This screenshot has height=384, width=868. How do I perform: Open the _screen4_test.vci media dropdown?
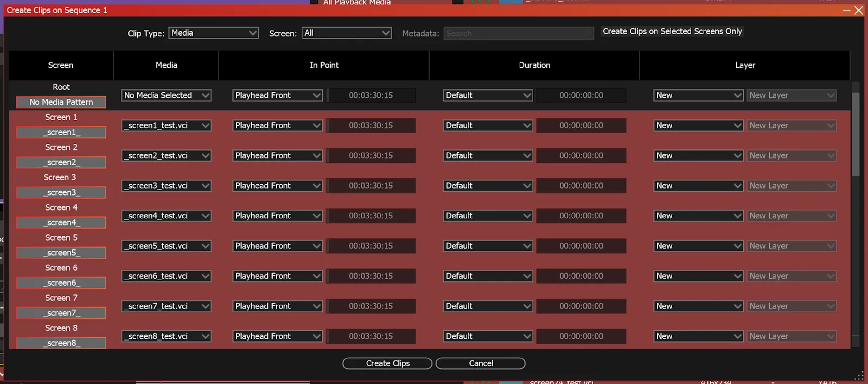(x=166, y=216)
